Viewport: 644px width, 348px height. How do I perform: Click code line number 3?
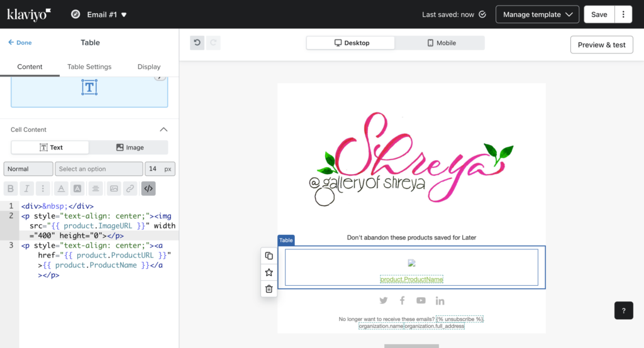(x=11, y=246)
